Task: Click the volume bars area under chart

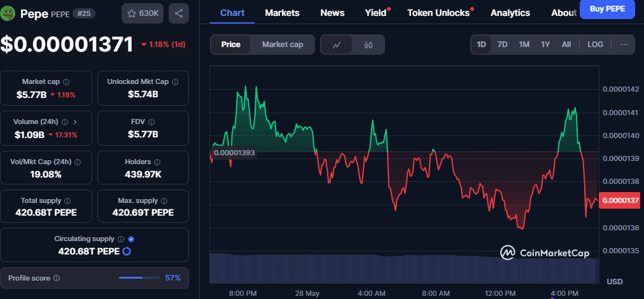Action: pyautogui.click(x=404, y=268)
